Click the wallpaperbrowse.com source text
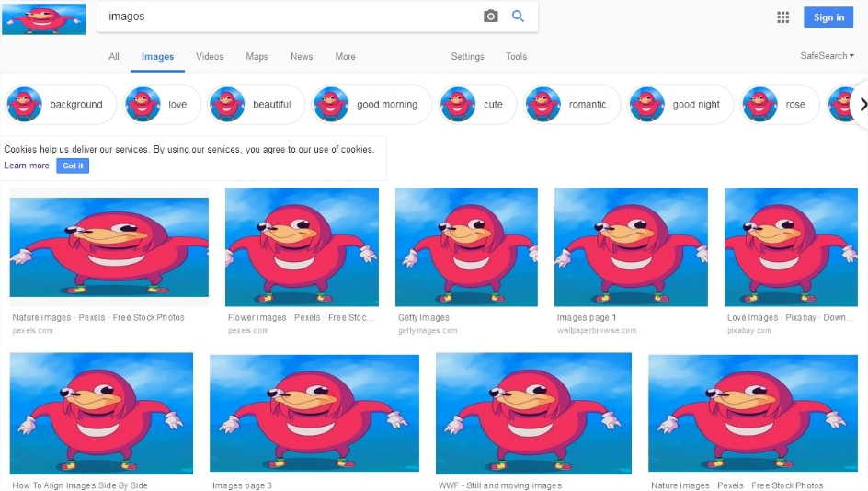 coord(597,330)
